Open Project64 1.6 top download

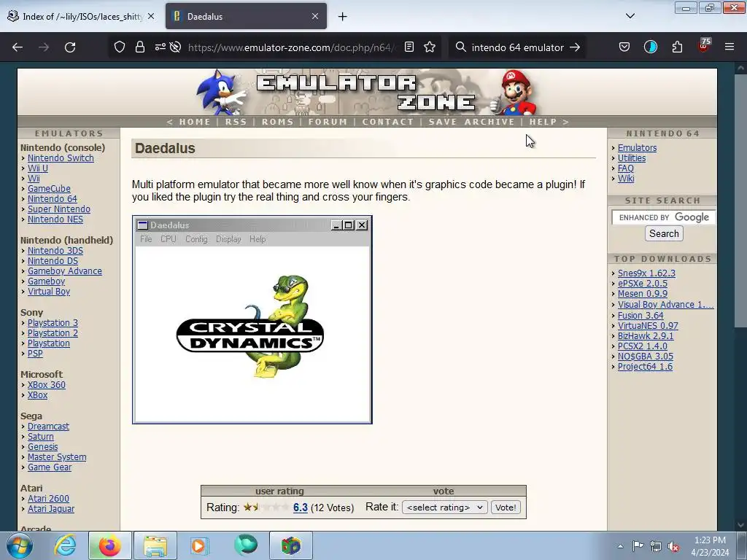coord(645,367)
